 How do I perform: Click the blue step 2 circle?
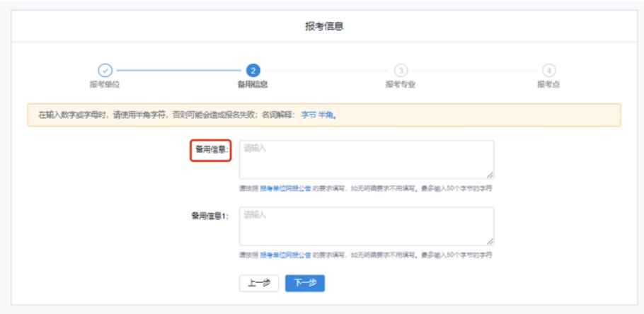[x=253, y=70]
